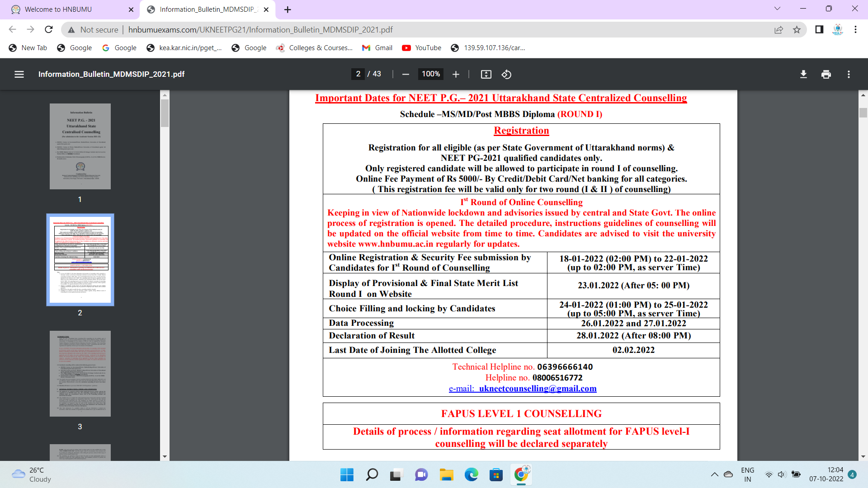Open Chrome profile avatar
868x488 pixels.
pos(838,29)
